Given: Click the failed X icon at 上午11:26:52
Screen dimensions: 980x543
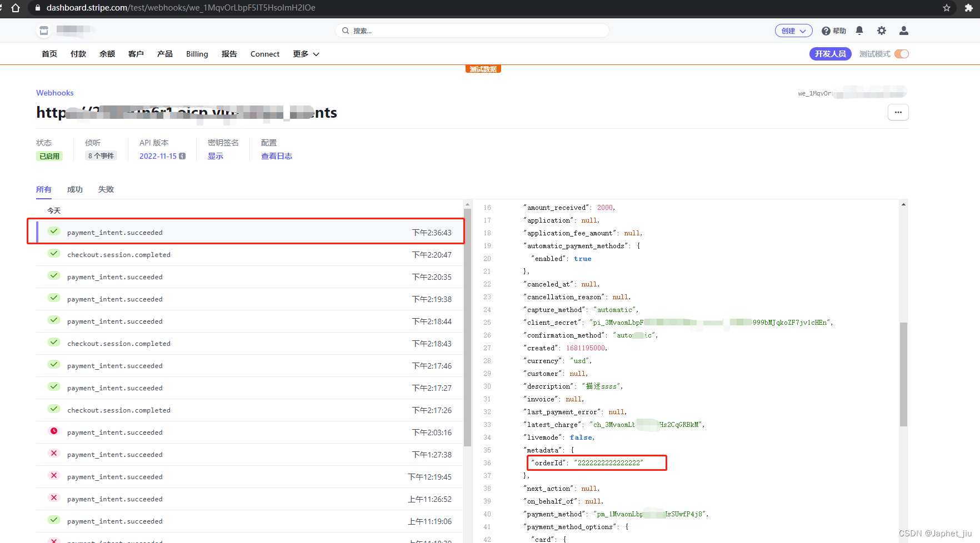Looking at the screenshot, I should tap(54, 497).
